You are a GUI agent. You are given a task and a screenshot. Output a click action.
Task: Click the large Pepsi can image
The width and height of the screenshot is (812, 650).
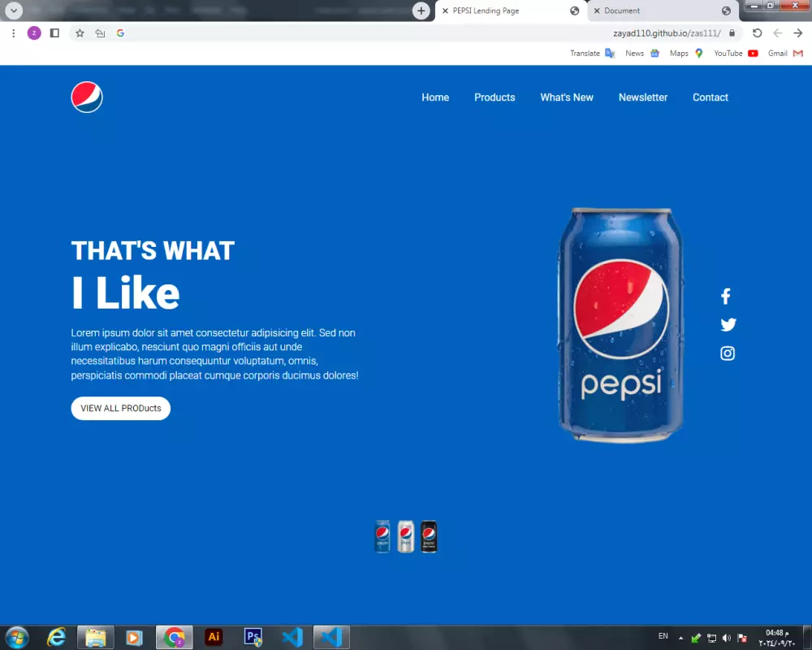[x=620, y=326]
